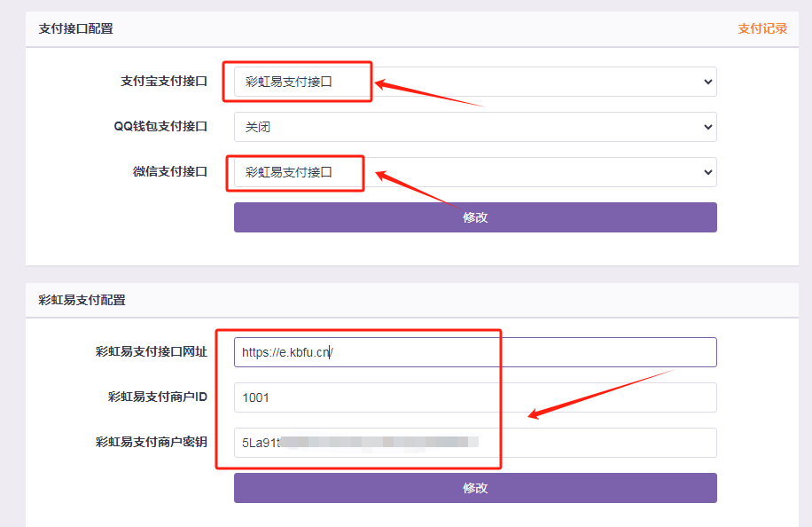
Task: Expand the WeChat interface chevron arrow
Action: point(707,172)
